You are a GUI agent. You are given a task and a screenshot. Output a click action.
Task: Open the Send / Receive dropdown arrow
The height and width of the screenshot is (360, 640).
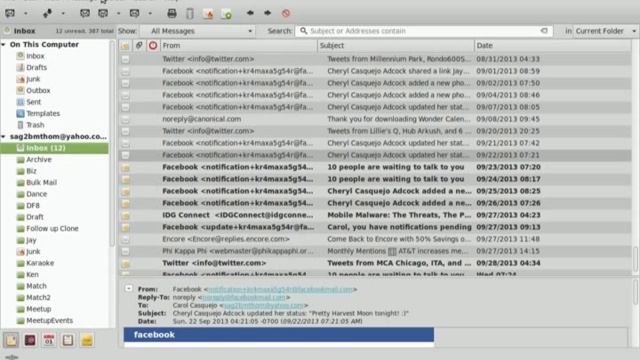coord(63,13)
